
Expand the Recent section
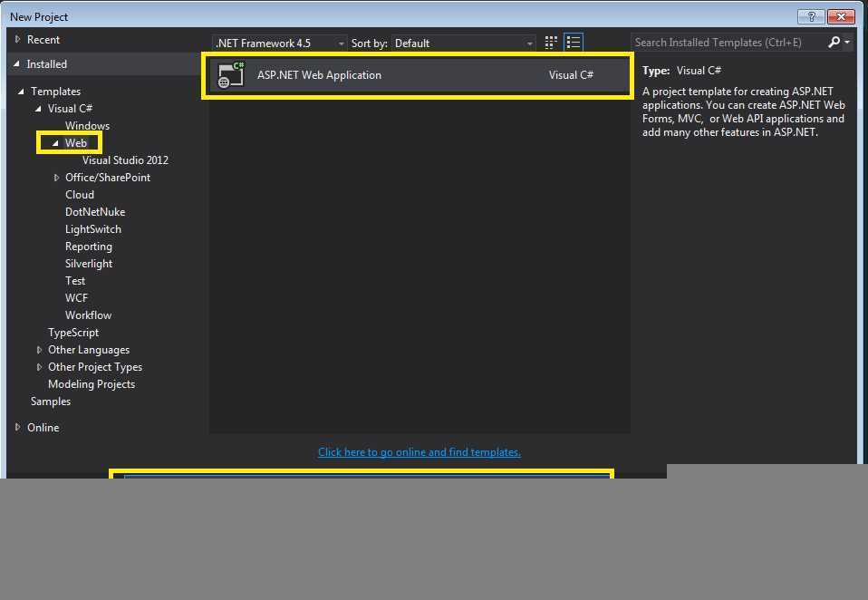[18, 39]
